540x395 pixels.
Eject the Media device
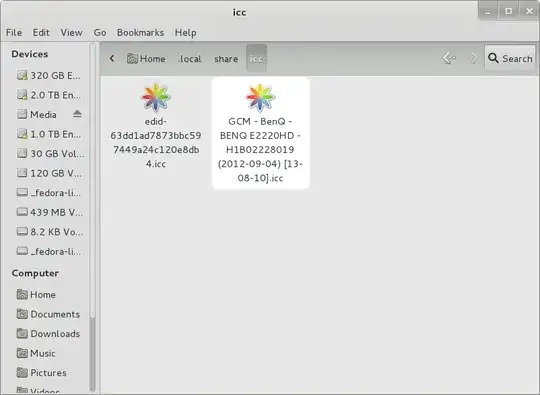(x=77, y=114)
